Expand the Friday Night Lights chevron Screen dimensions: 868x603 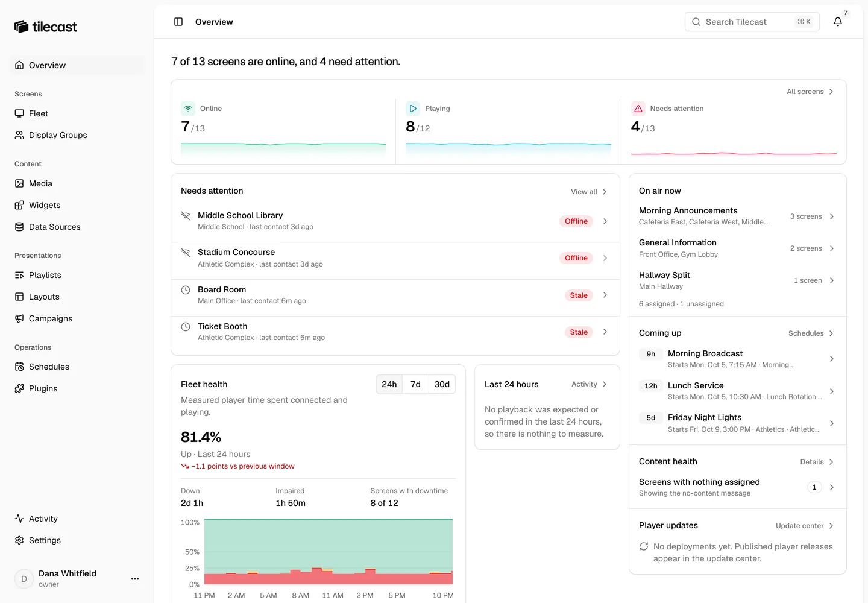click(832, 423)
